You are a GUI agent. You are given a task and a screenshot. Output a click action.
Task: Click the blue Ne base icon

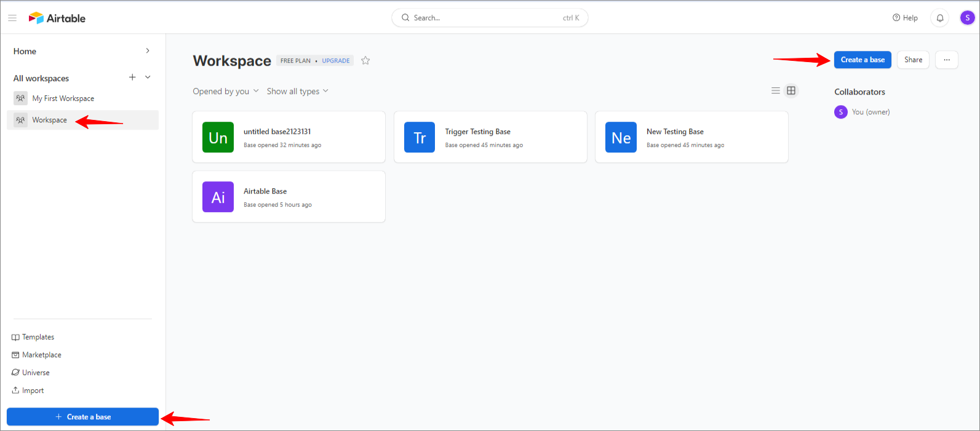(x=621, y=137)
